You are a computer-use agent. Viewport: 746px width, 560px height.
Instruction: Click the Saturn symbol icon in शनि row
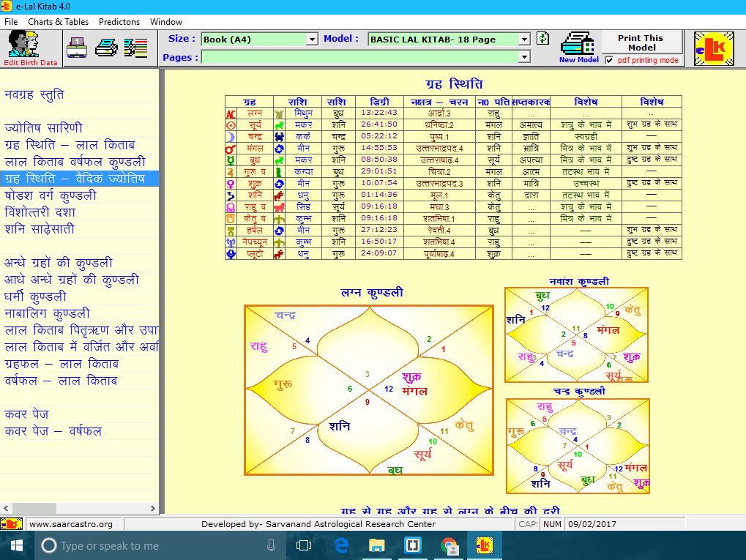click(231, 195)
